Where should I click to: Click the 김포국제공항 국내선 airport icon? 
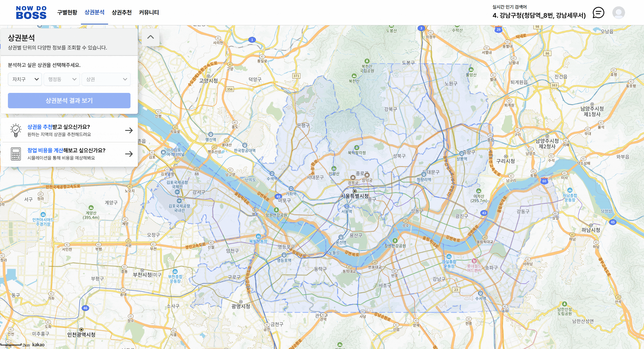pos(179,201)
